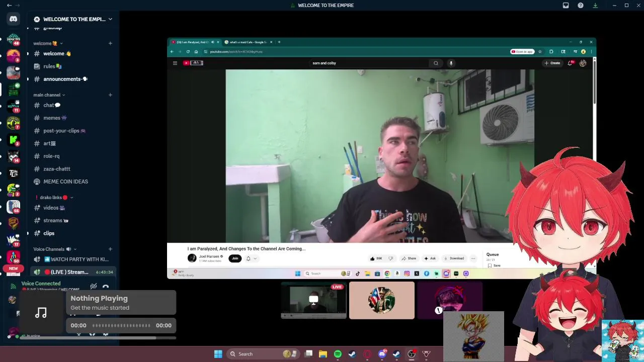Click the NEW unread mentions badge
Image resolution: width=644 pixels, height=362 pixels.
pyautogui.click(x=13, y=268)
